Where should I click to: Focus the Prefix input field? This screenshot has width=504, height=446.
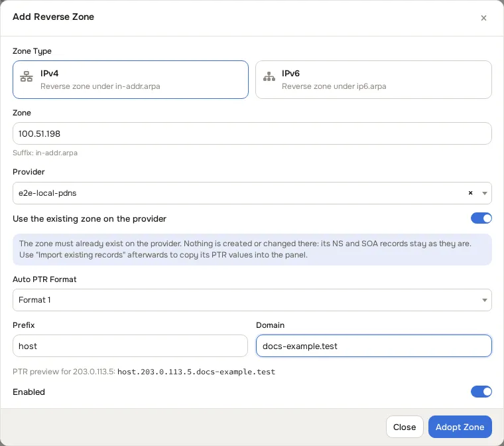click(x=130, y=346)
